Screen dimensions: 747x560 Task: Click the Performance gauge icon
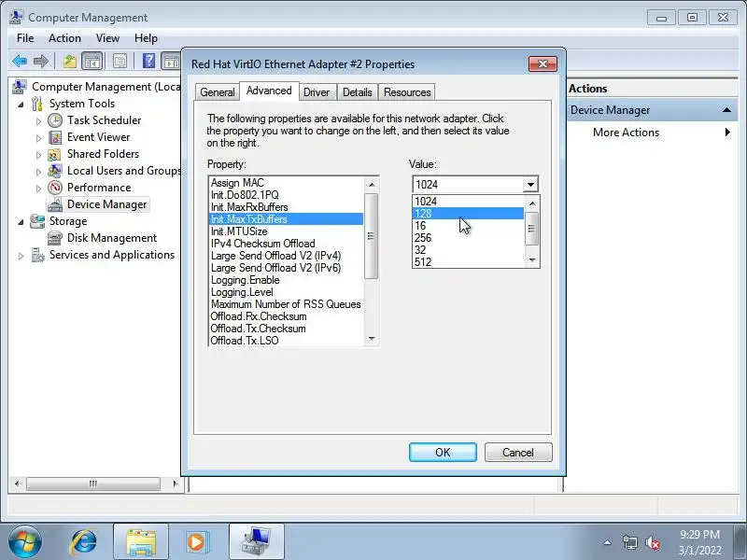point(55,188)
